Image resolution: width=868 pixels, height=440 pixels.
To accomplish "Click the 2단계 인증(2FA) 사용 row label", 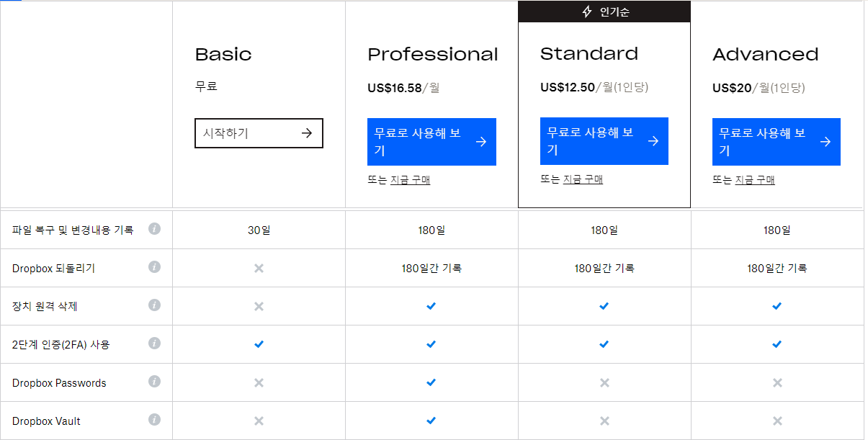I will coord(61,345).
